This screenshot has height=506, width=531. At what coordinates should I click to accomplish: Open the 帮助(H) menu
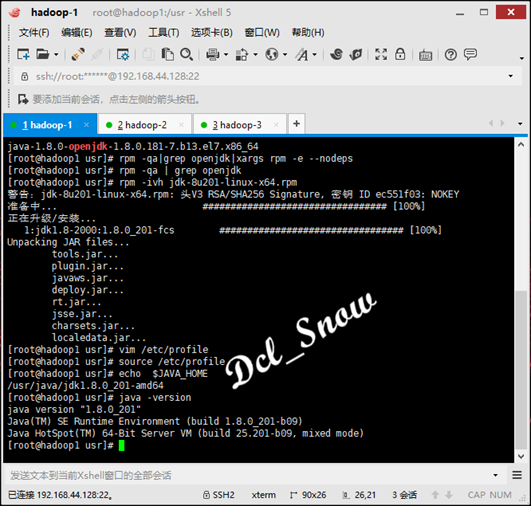[x=308, y=33]
